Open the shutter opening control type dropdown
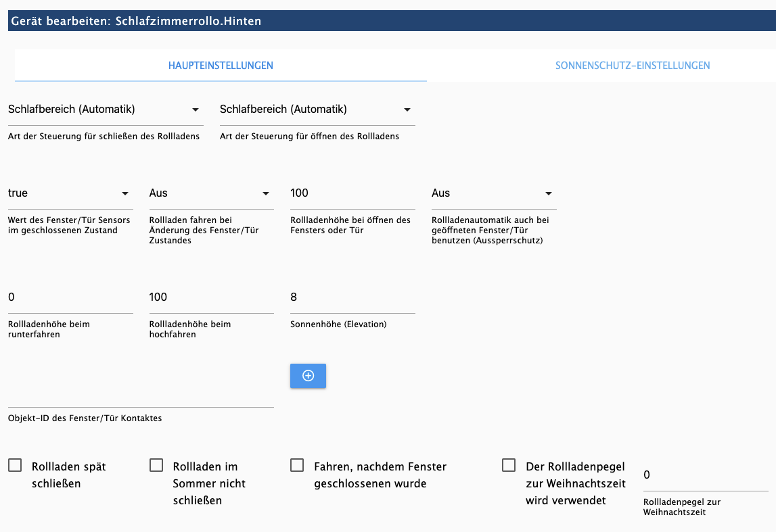Screen dimensions: 776x532 pos(317,110)
